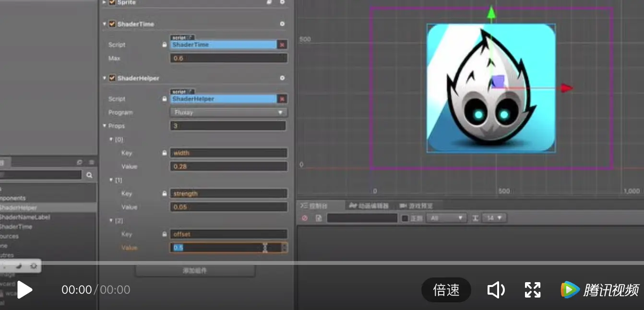The width and height of the screenshot is (644, 310).
Task: Click the assets search magnifier icon
Action: tap(89, 175)
